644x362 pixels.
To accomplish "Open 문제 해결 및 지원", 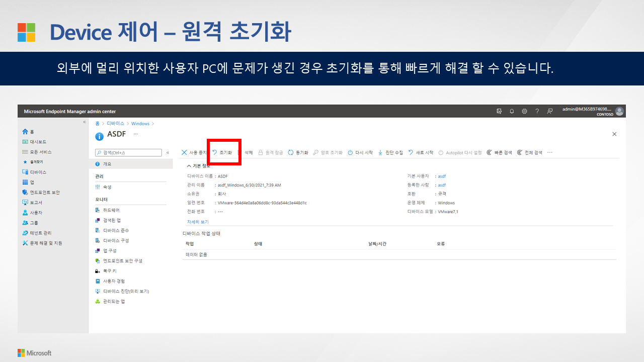I will [42, 243].
